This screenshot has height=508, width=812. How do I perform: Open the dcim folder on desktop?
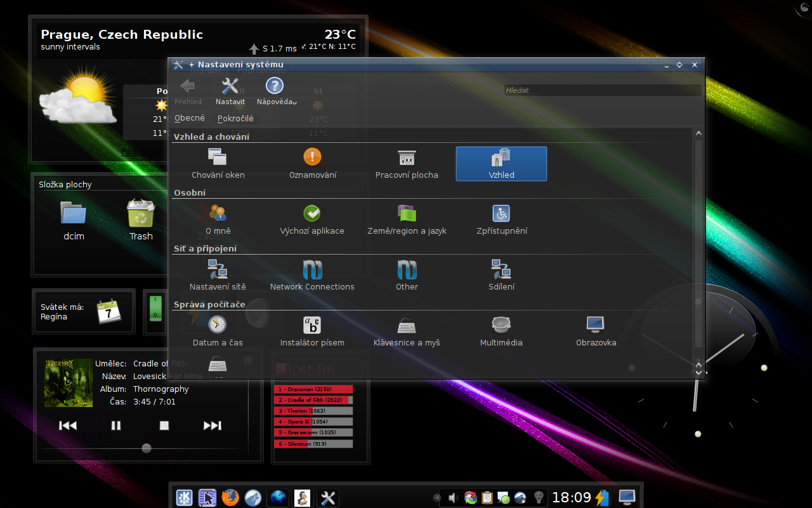(74, 220)
